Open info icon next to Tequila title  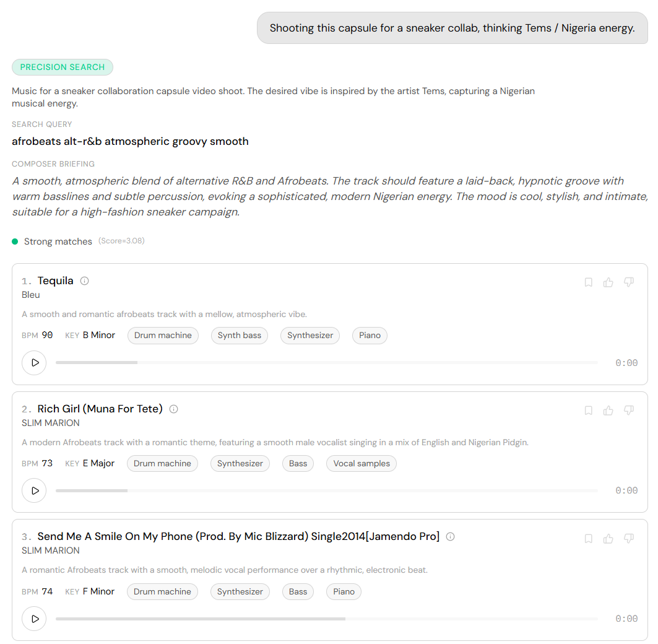(84, 281)
